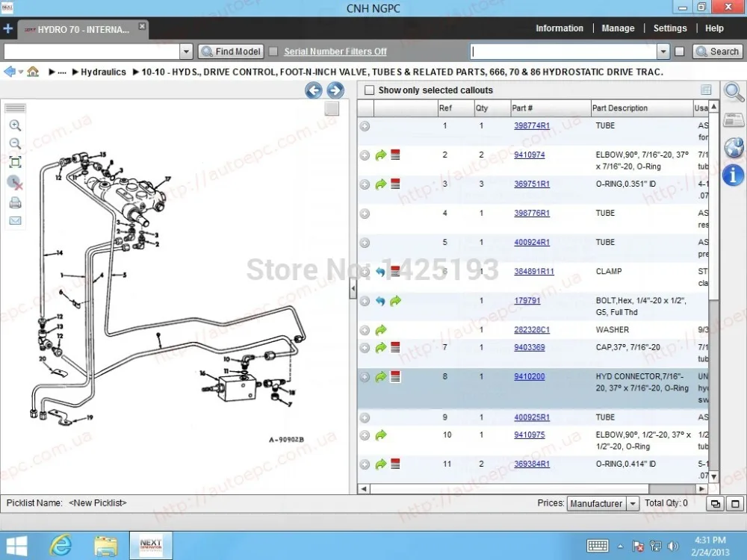Open Internet Explorer from taskbar
747x560 pixels.
point(61,546)
